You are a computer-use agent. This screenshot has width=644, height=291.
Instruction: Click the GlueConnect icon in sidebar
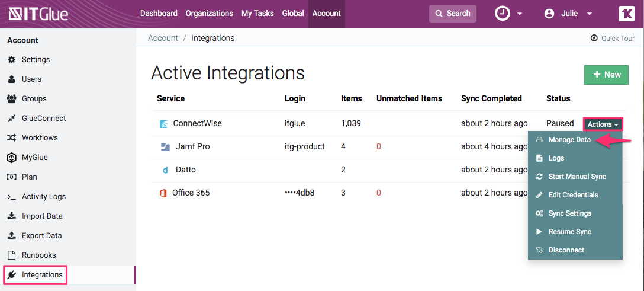pos(11,119)
